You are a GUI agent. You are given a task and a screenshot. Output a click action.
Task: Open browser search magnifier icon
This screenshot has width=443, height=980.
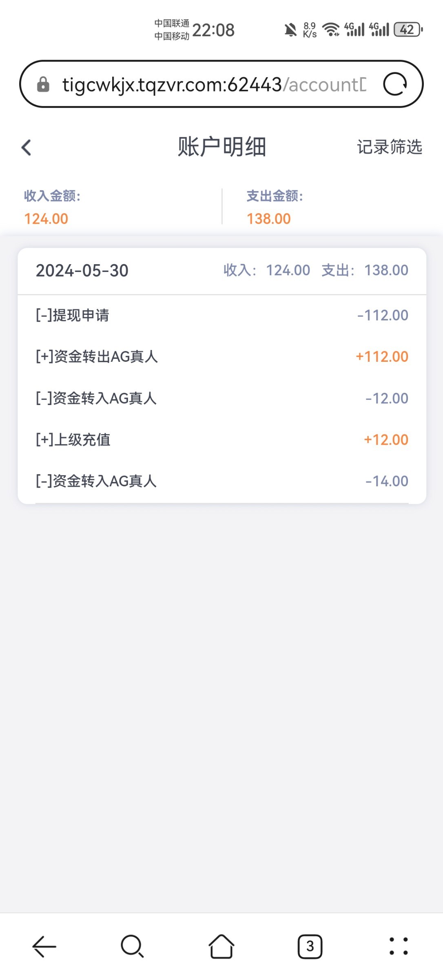click(132, 947)
